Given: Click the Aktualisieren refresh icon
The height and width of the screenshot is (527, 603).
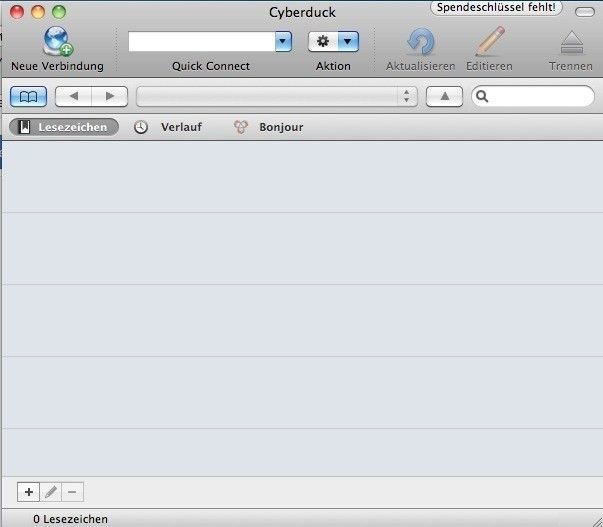Looking at the screenshot, I should pyautogui.click(x=421, y=42).
